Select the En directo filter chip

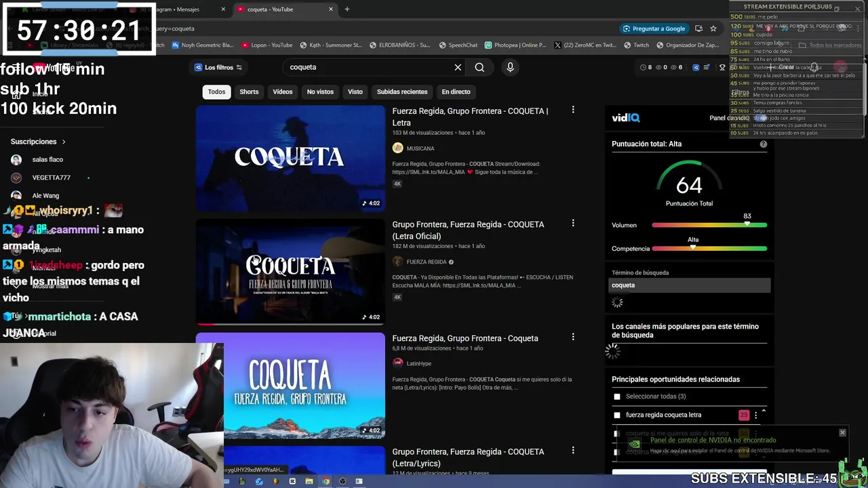(456, 91)
